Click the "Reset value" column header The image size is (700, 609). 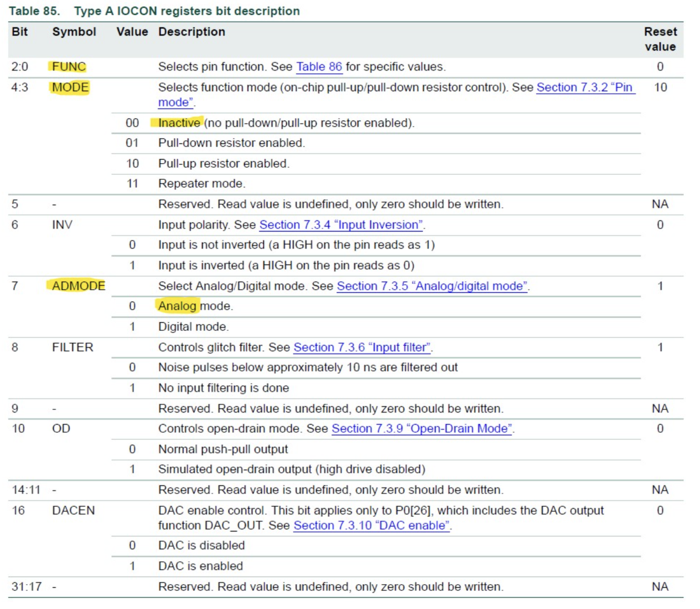coord(660,39)
